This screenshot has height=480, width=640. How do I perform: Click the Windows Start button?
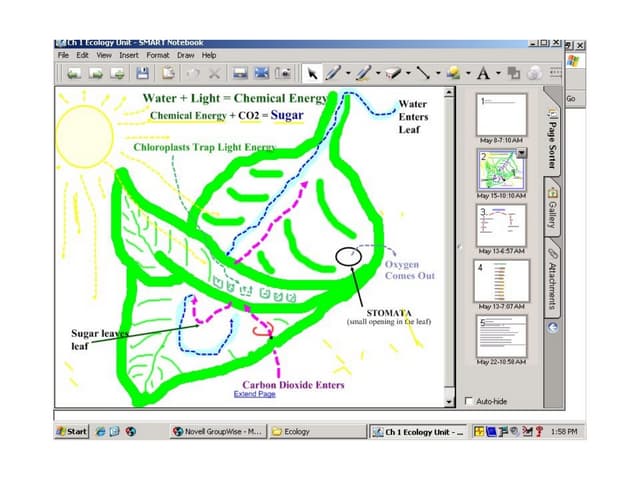click(x=72, y=432)
